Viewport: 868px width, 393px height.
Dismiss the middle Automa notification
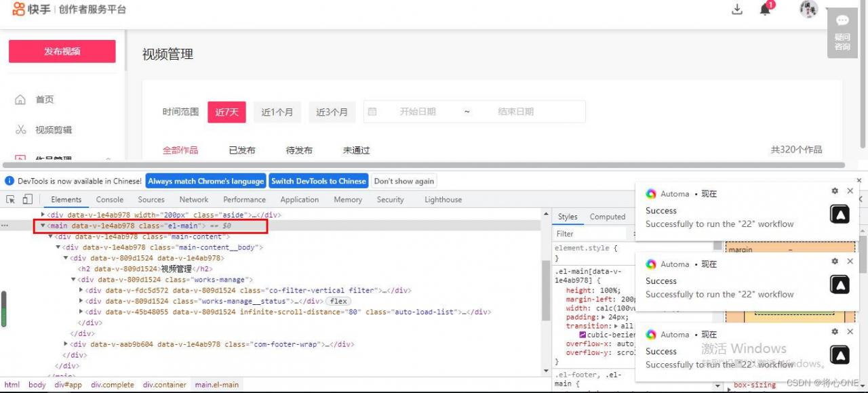click(x=850, y=262)
